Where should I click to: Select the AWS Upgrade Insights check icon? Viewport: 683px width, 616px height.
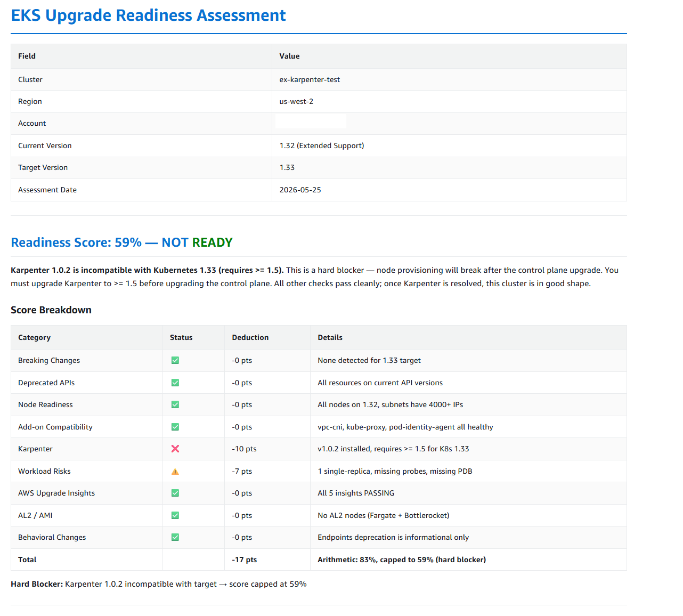click(175, 493)
